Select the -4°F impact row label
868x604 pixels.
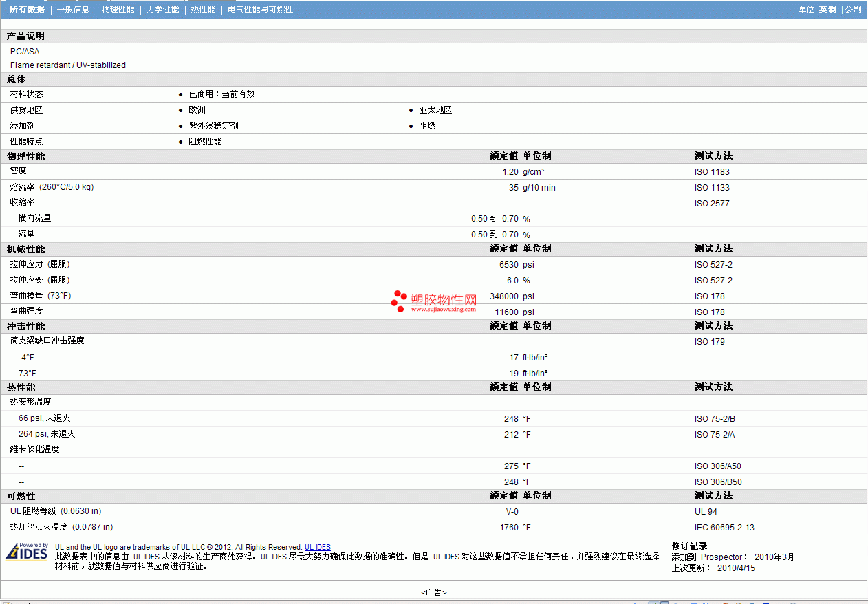(25, 358)
